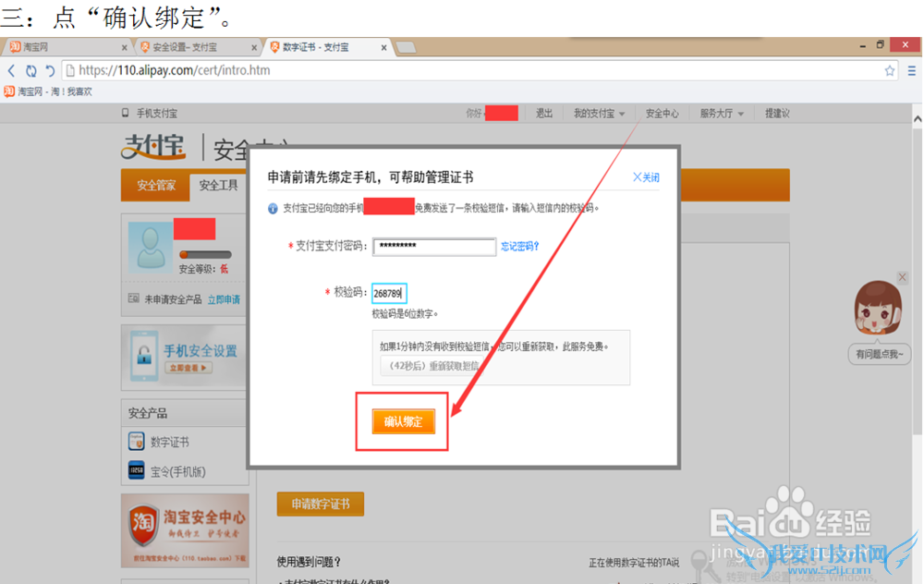Open a new browser tab
Image resolution: width=924 pixels, height=584 pixels.
(406, 48)
